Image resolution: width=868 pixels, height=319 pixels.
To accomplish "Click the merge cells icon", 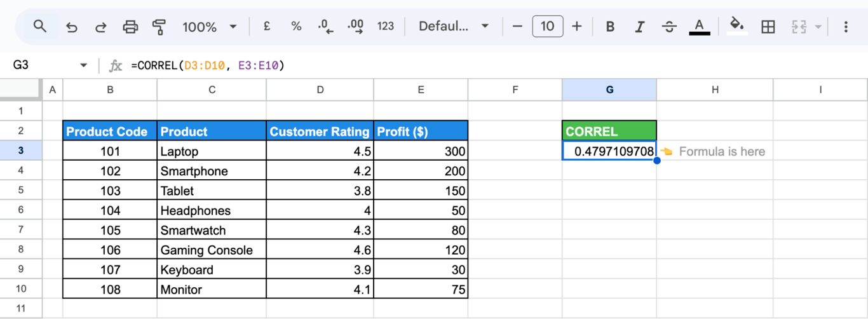I will [x=799, y=27].
